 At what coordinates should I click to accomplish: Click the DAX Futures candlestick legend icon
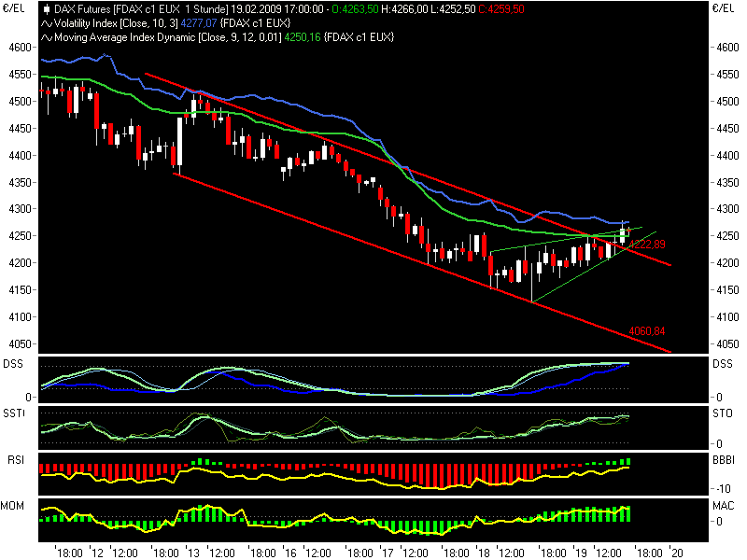pyautogui.click(x=46, y=9)
